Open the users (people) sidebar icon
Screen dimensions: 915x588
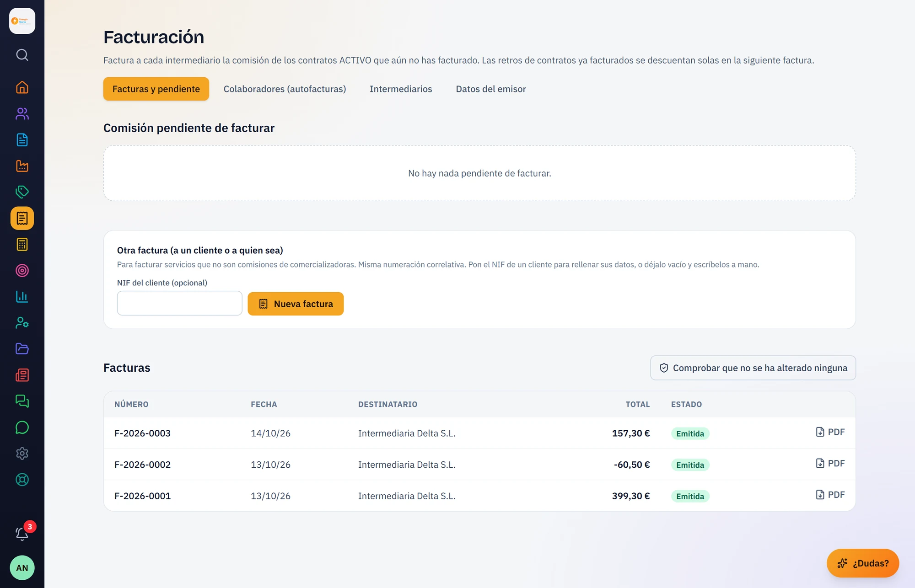22,113
